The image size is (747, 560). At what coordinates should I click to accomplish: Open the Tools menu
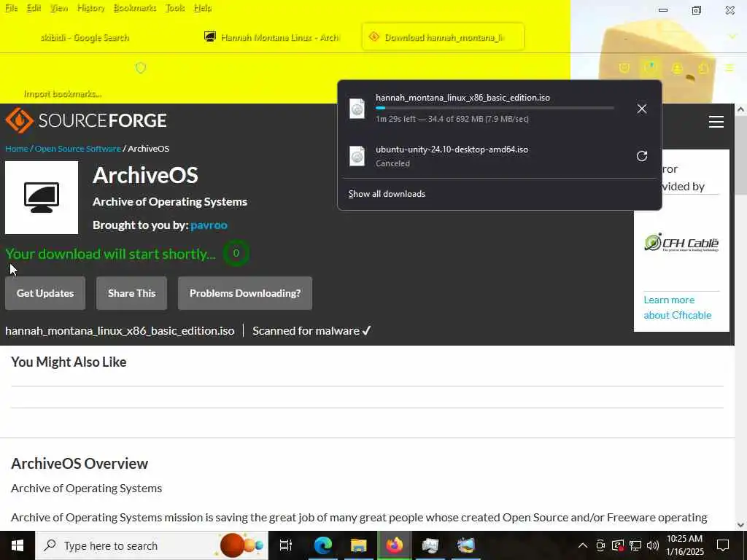click(x=175, y=8)
